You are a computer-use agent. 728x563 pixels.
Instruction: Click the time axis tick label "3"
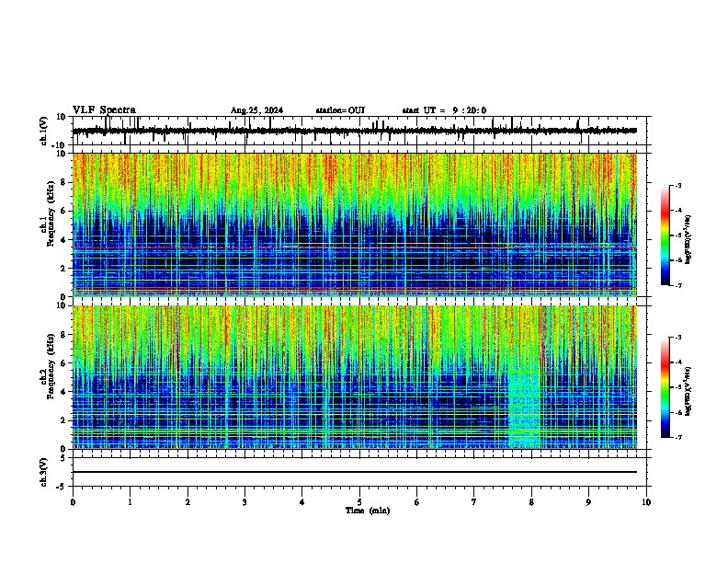(x=245, y=502)
